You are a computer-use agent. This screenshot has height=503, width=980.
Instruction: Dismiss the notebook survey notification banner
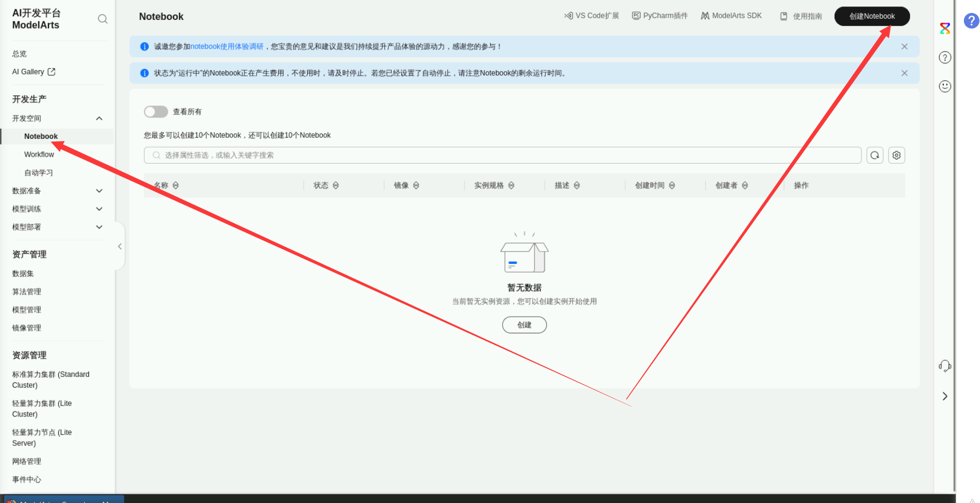click(905, 47)
